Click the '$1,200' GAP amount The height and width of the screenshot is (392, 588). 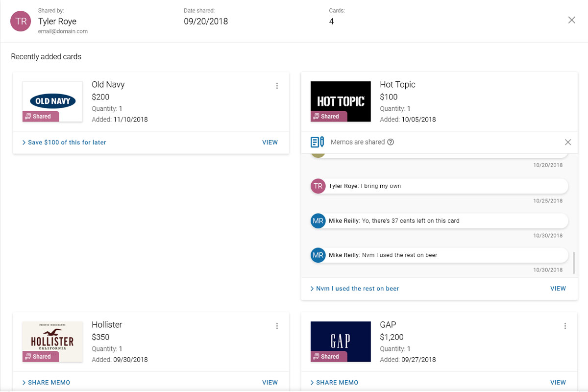pos(392,337)
